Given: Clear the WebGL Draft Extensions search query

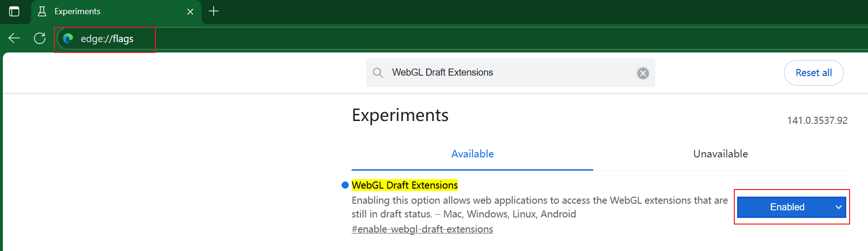Looking at the screenshot, I should 643,73.
